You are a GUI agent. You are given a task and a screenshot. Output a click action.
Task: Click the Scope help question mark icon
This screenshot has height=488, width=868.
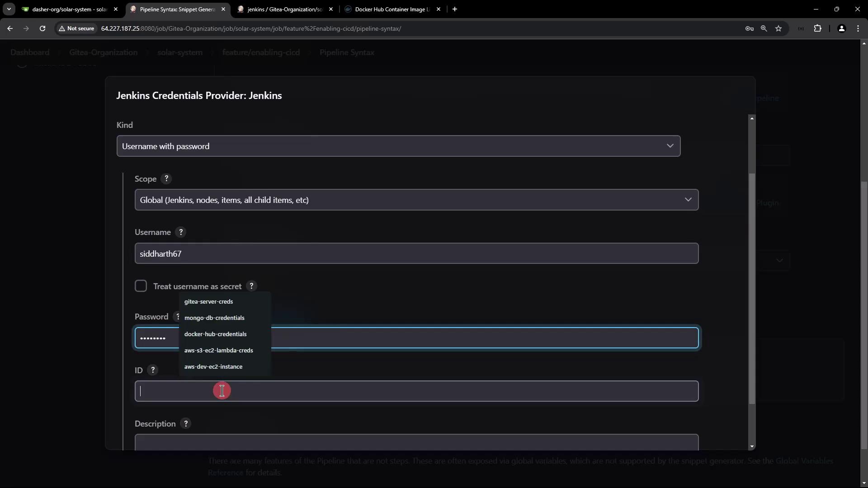(x=166, y=179)
